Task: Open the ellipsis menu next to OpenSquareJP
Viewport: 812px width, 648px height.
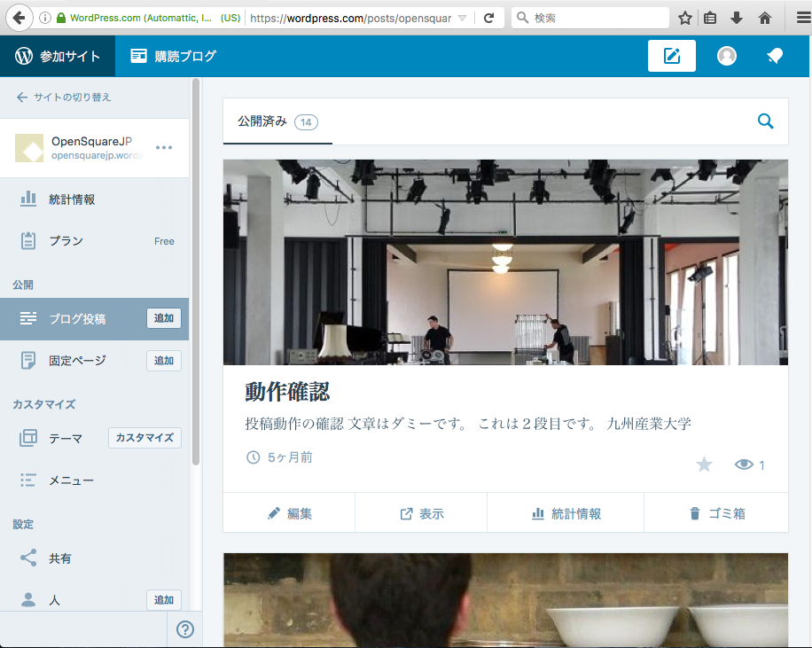Action: tap(163, 147)
